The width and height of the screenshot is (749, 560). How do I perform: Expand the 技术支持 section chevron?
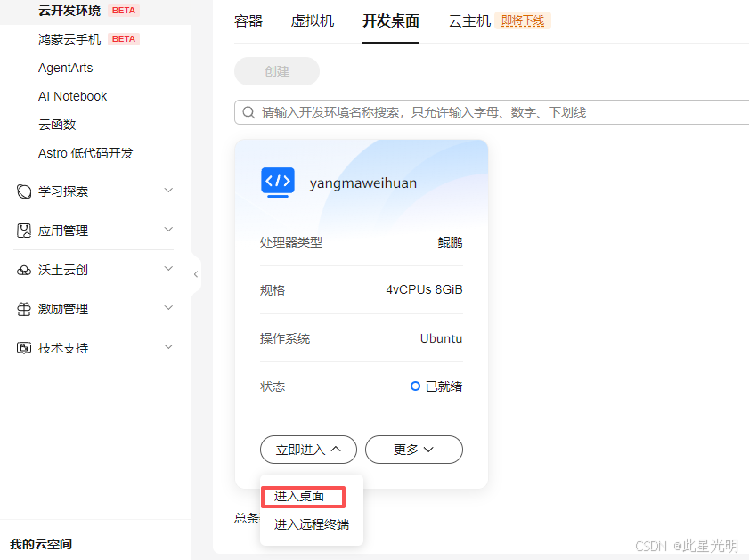click(168, 347)
